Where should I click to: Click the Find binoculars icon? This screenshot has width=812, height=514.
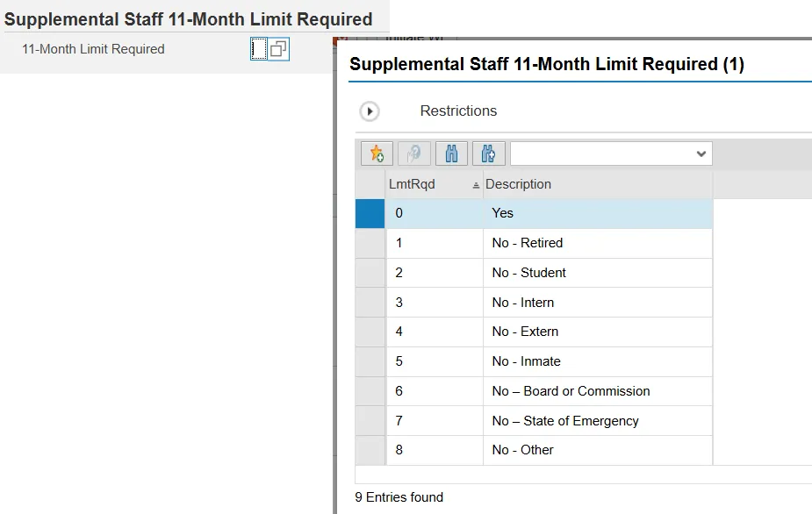[x=451, y=153]
